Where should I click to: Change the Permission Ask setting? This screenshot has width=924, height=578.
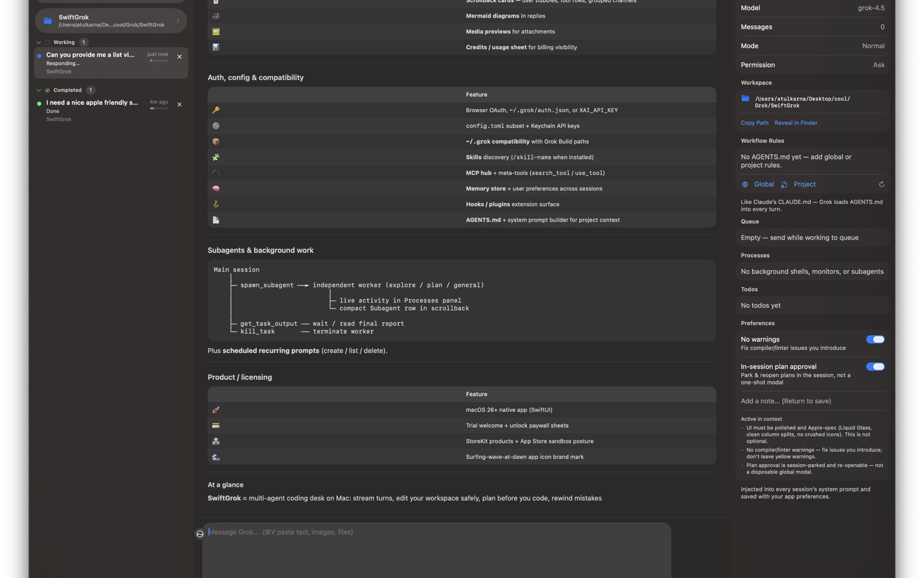(813, 65)
